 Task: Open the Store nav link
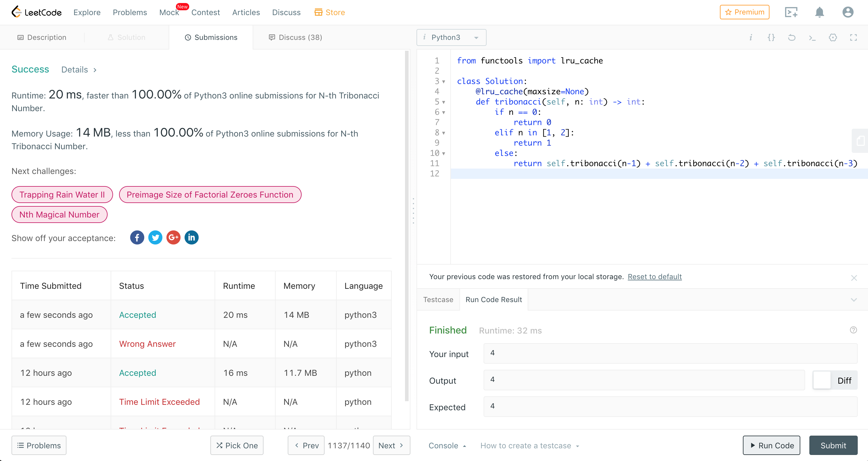(x=329, y=12)
